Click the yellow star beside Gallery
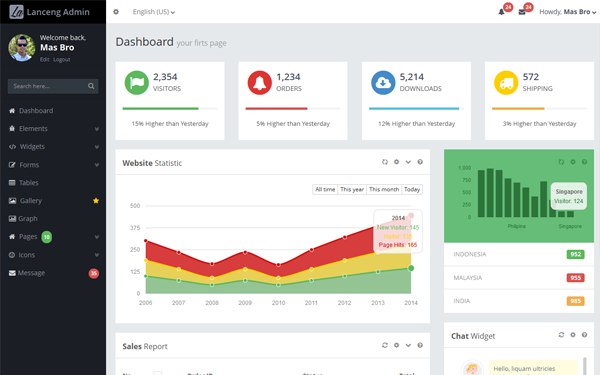 coord(96,201)
